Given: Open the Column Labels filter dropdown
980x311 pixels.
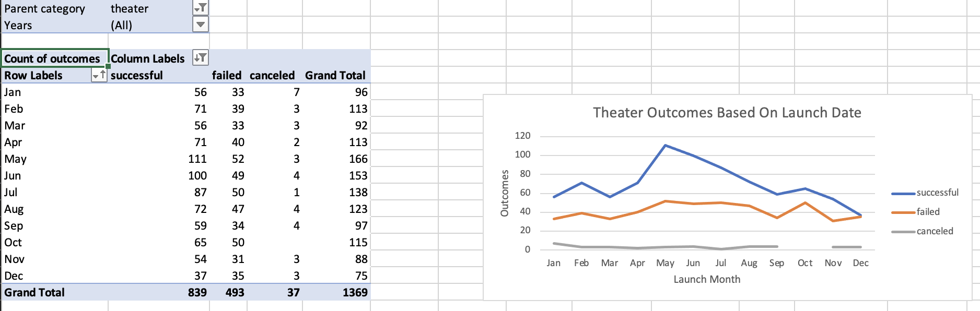Looking at the screenshot, I should coord(201,58).
